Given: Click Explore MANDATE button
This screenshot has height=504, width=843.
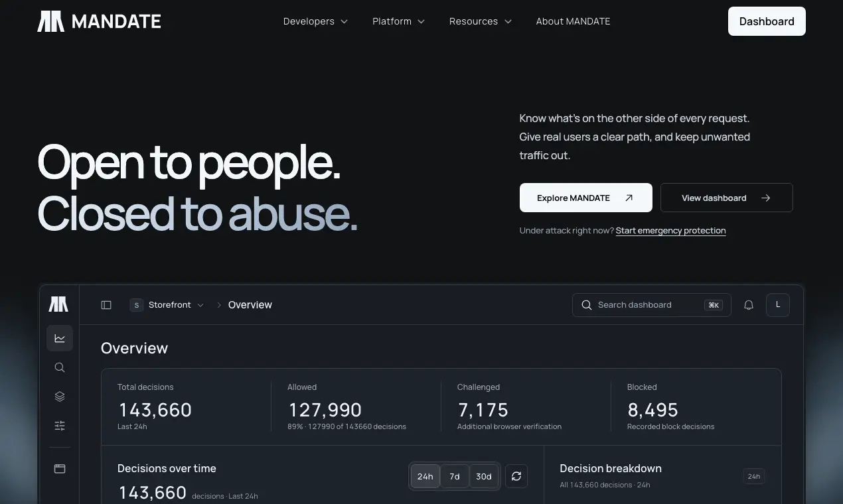Looking at the screenshot, I should pyautogui.click(x=585, y=198).
